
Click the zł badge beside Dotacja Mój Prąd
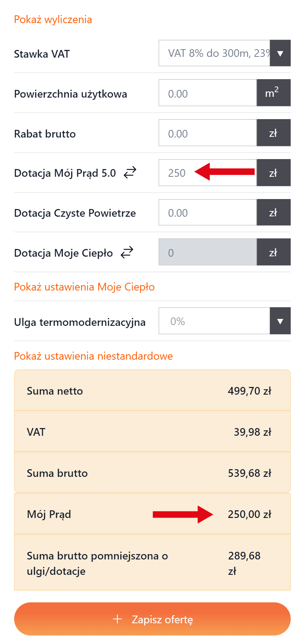pyautogui.click(x=273, y=173)
